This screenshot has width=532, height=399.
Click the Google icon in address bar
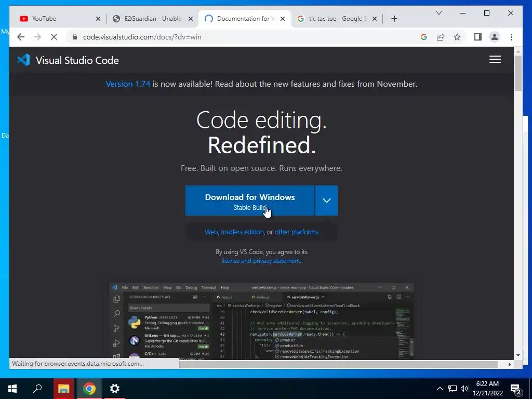(424, 37)
